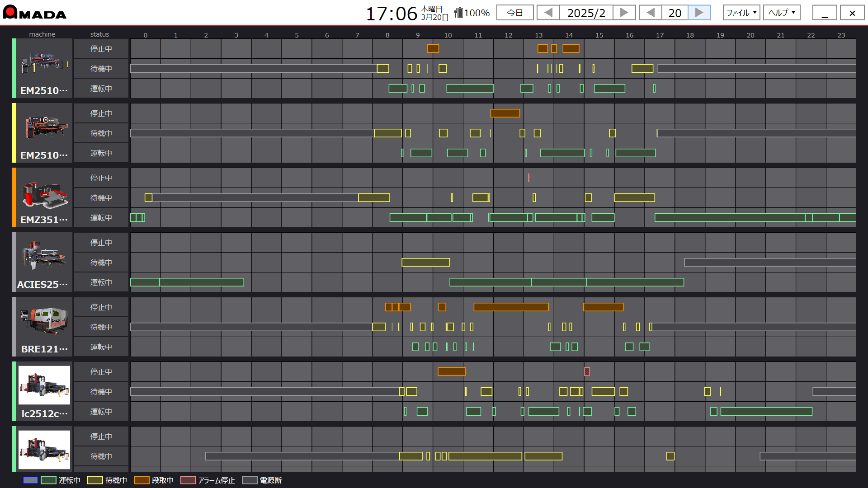Click the battery 100% indicator
Screen dimensions: 868x488
click(472, 13)
